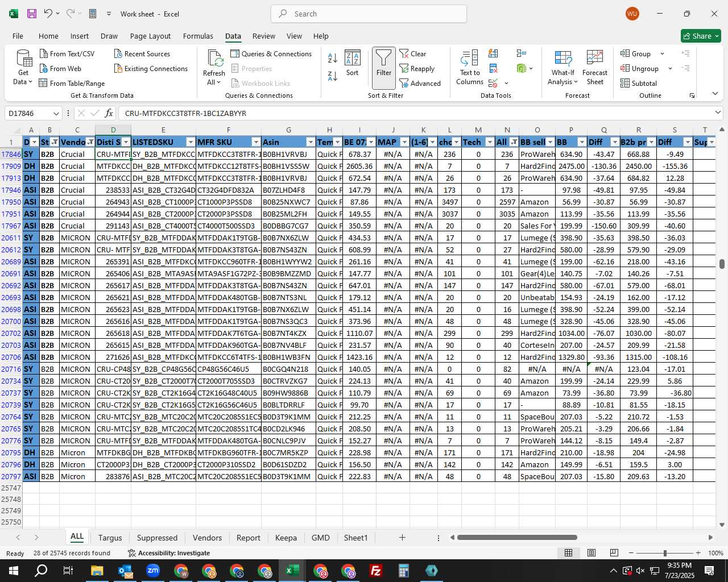The height and width of the screenshot is (582, 728).
Task: Open the All column active filter
Action: pos(514,142)
